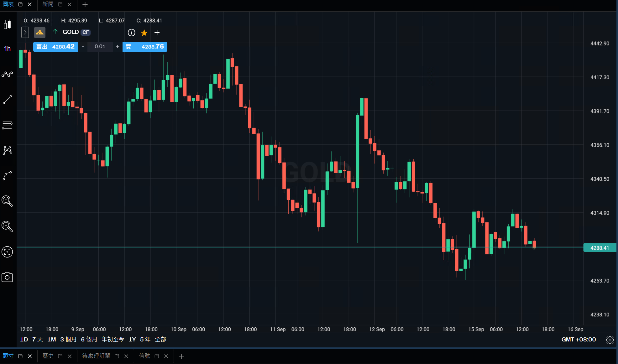Screen dimensions: 618x364
Task: Open the indicators line-chart tool
Action: pos(7,74)
